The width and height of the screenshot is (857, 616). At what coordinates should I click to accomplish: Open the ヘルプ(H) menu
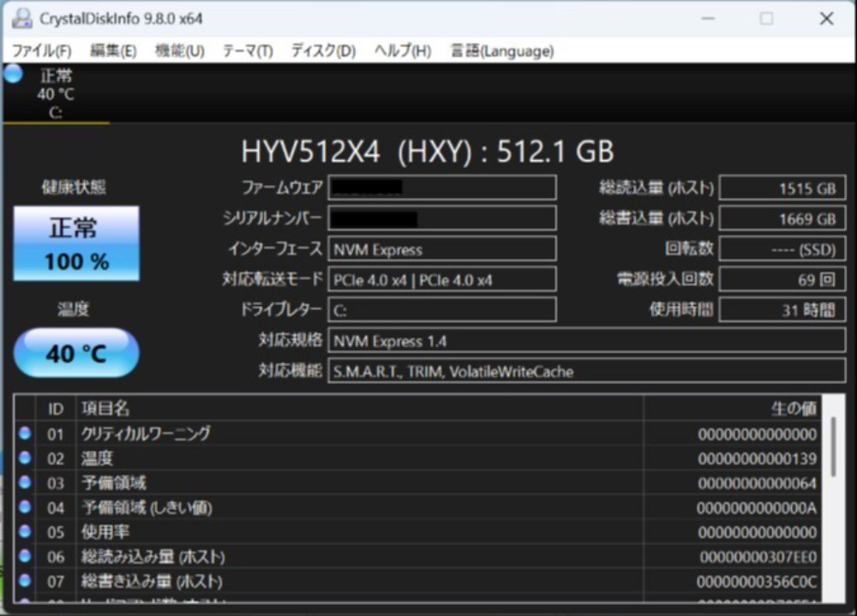click(x=402, y=51)
